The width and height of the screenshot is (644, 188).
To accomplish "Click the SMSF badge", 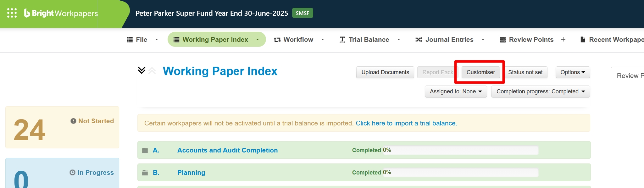I will 303,13.
